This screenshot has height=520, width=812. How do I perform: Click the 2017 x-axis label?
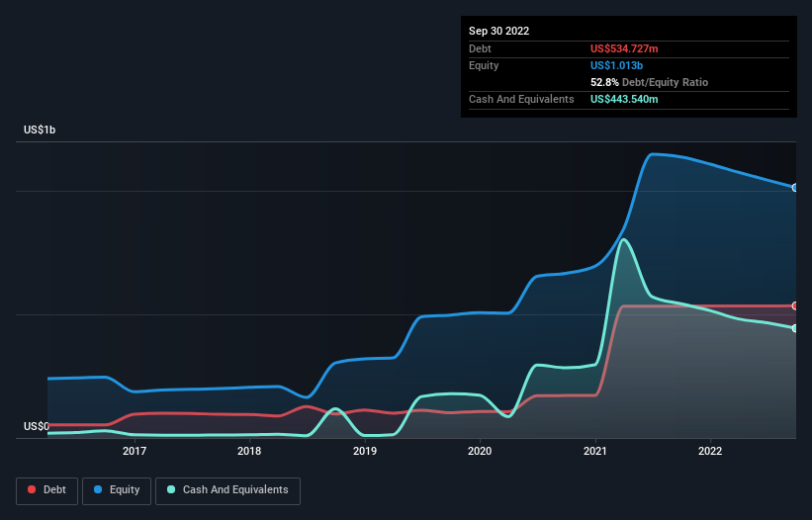(x=135, y=451)
